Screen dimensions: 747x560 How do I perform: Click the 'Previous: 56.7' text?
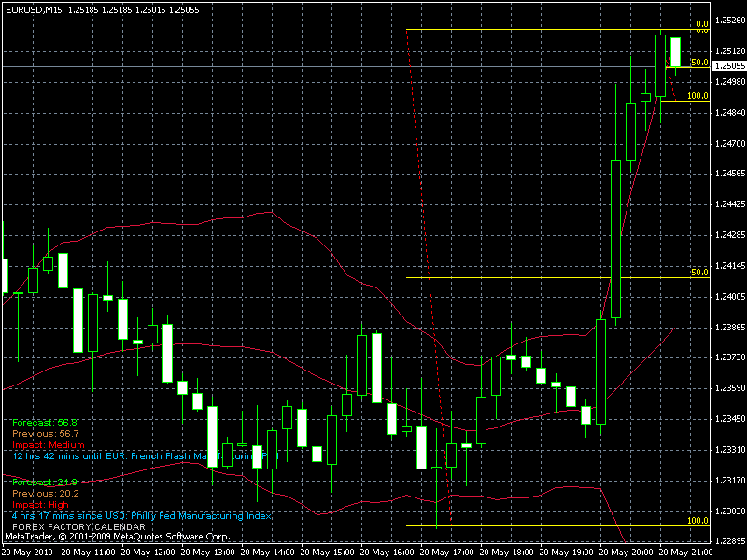[x=46, y=434]
